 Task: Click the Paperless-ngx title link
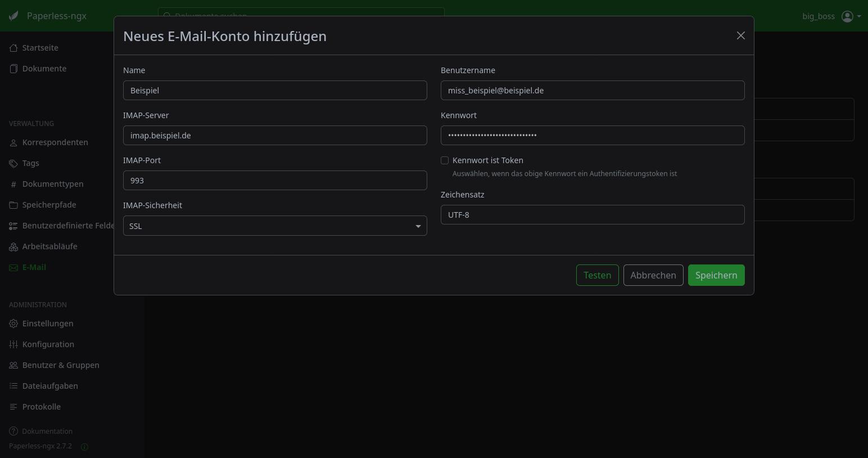[57, 16]
